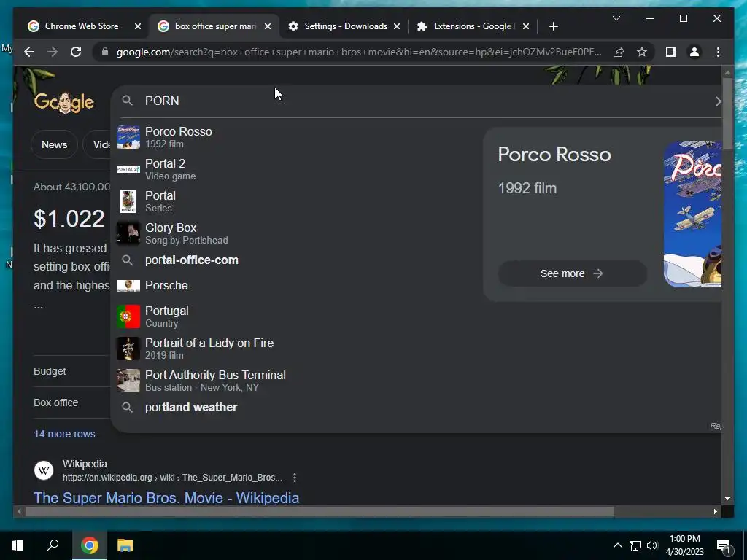Clear the search box with X
747x560 pixels.
[718, 101]
